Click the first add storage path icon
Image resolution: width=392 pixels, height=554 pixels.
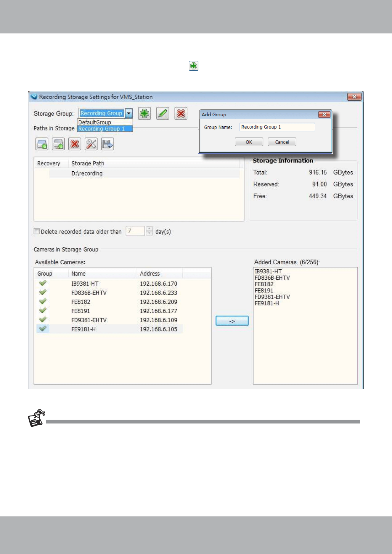(42, 144)
